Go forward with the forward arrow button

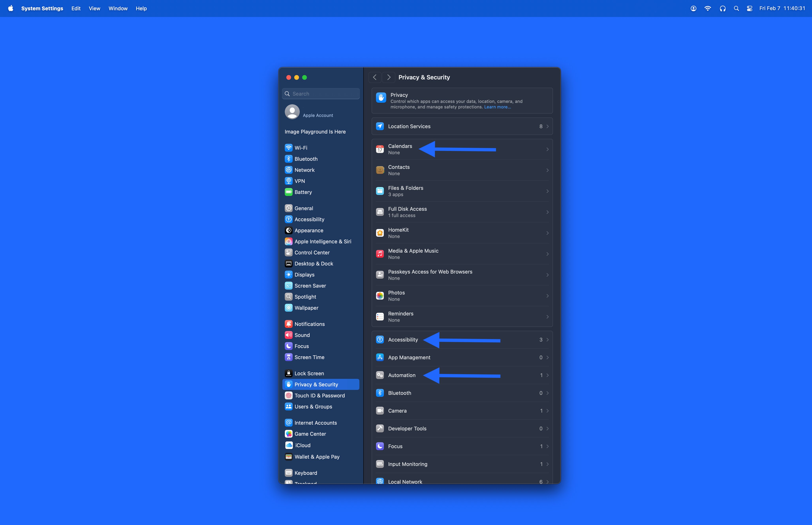[x=388, y=77]
